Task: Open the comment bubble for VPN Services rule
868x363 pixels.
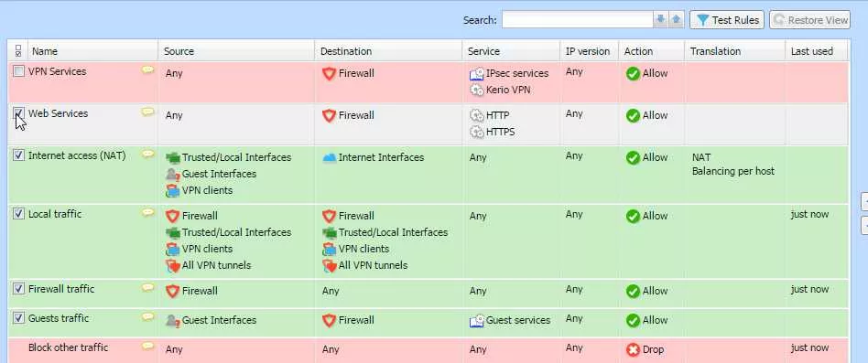Action: 147,69
